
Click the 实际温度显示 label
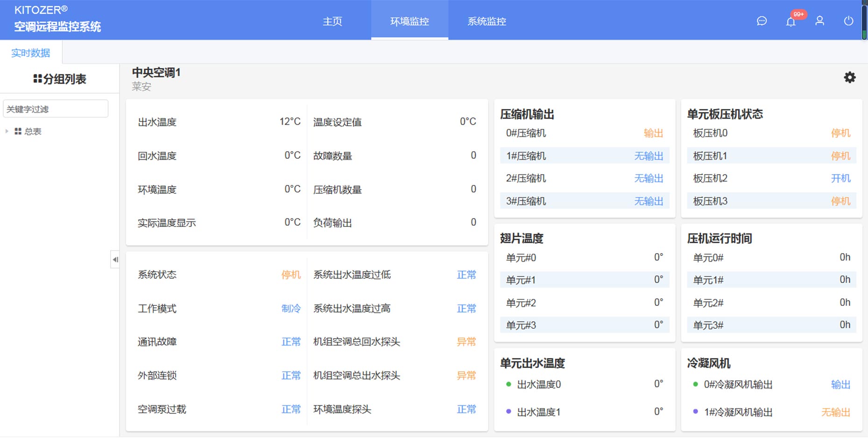[x=167, y=223]
